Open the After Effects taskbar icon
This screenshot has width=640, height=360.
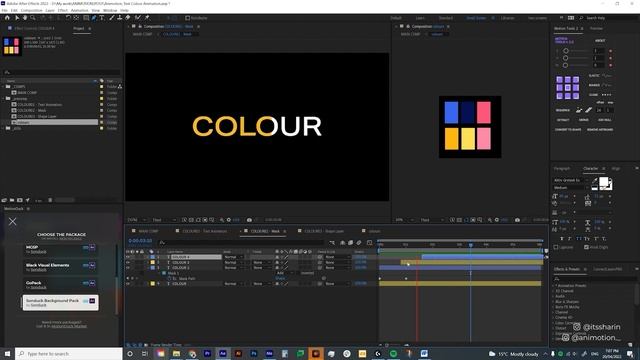click(x=223, y=353)
